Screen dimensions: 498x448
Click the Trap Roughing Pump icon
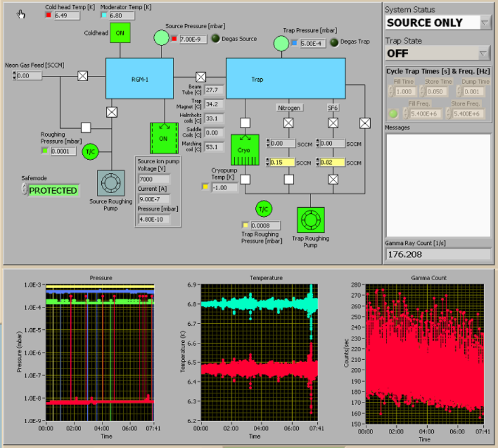311,219
